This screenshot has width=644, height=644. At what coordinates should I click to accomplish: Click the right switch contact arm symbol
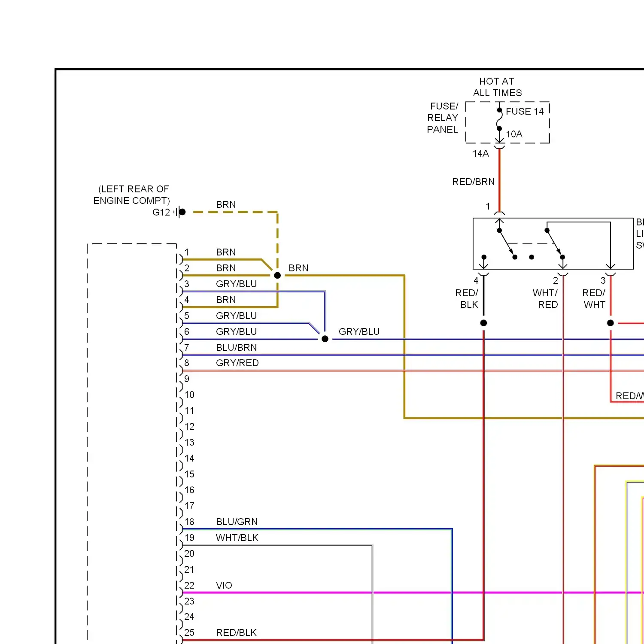(x=555, y=243)
